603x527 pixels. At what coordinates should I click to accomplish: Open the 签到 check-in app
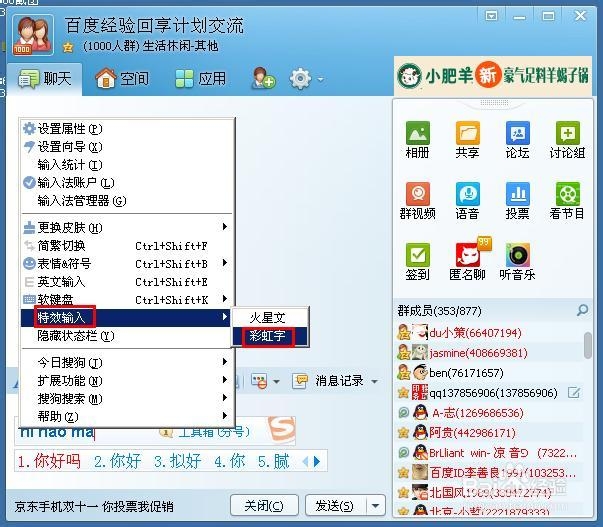pyautogui.click(x=417, y=262)
